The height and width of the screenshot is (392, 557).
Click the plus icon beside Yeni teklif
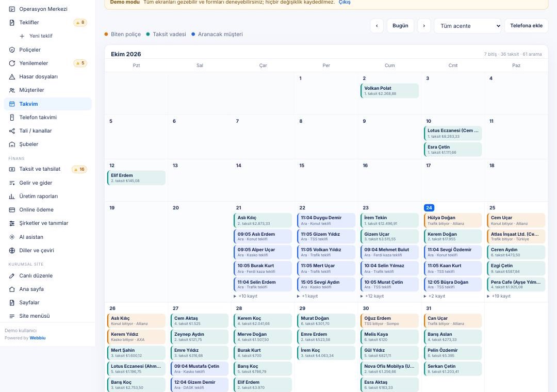click(22, 36)
